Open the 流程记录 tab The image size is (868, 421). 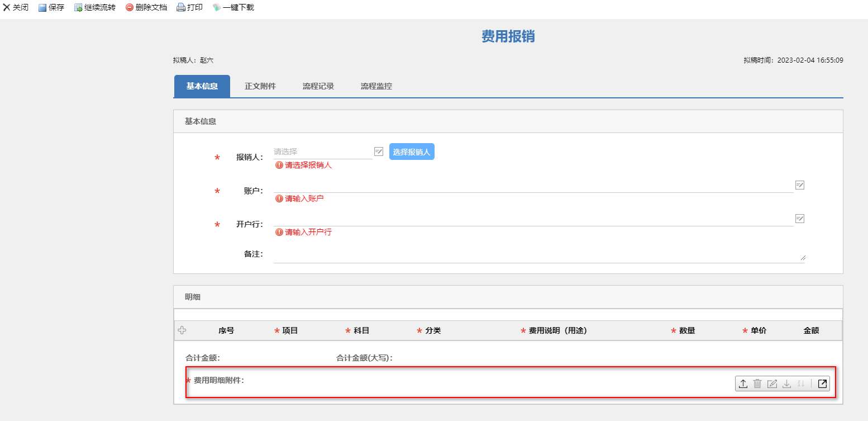click(318, 87)
